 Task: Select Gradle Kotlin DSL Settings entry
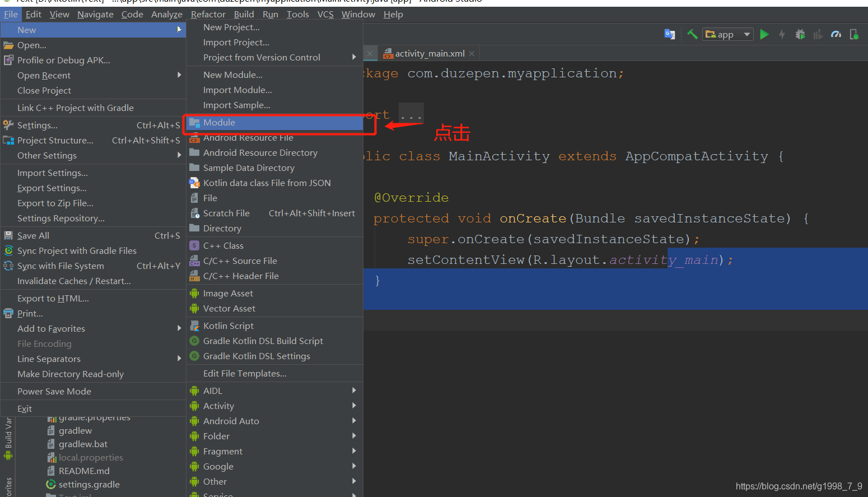point(274,356)
